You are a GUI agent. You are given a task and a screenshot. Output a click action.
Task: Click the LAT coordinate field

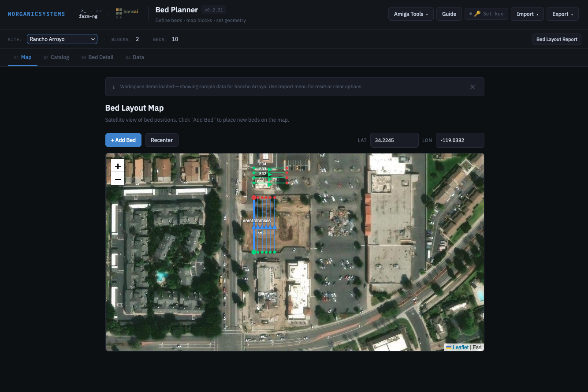pyautogui.click(x=394, y=140)
